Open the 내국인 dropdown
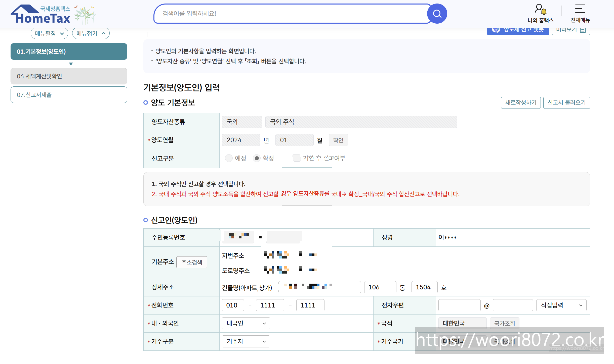This screenshot has height=364, width=614. point(246,323)
